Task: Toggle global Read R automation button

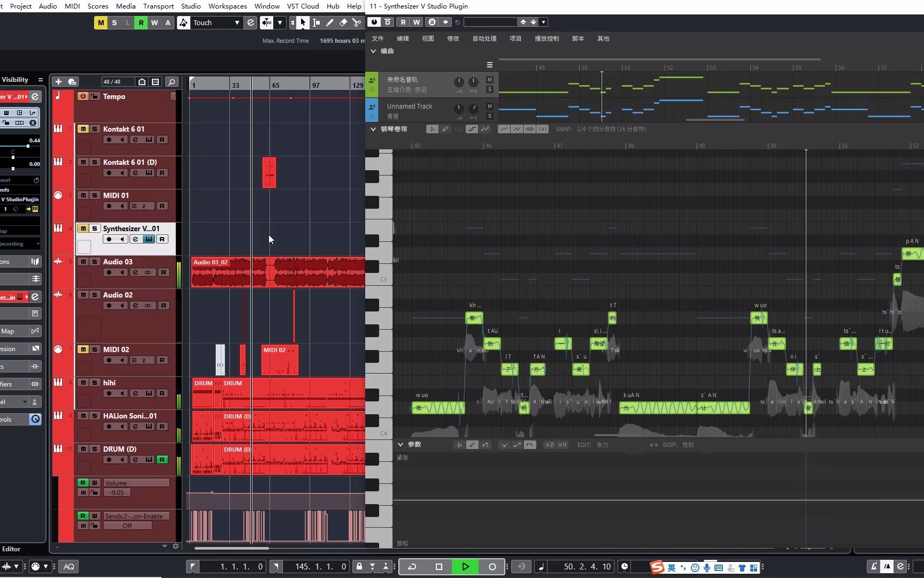Action: click(141, 22)
